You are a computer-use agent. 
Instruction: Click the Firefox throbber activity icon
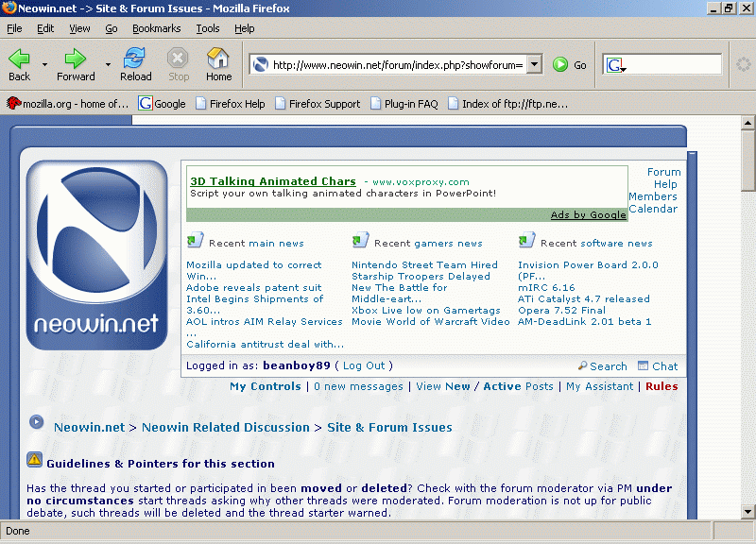coord(743,64)
